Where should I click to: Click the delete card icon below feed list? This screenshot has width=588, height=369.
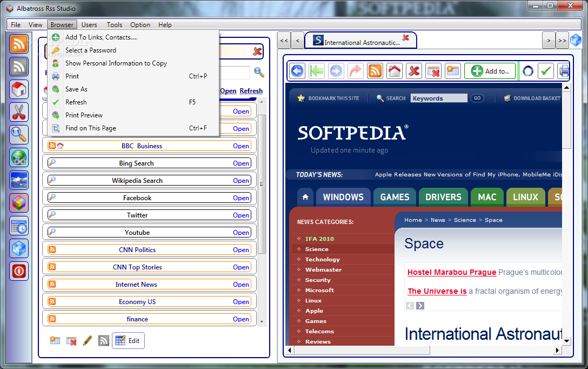point(71,341)
